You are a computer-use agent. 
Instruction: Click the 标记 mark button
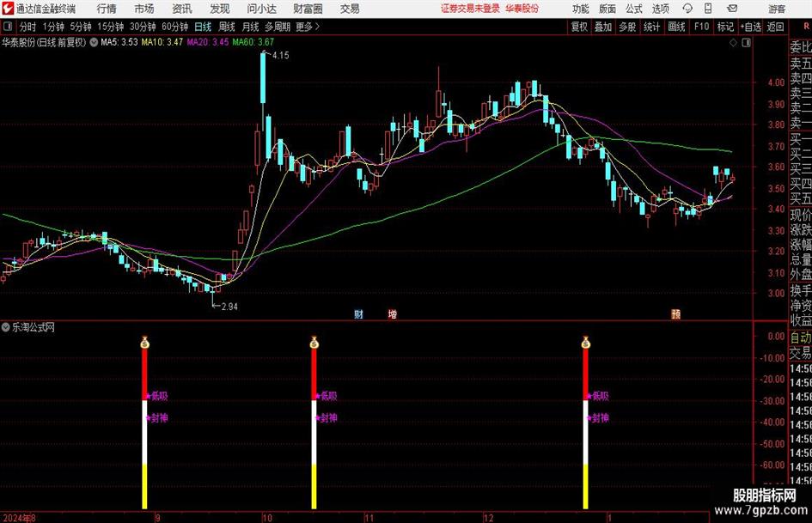tap(725, 27)
